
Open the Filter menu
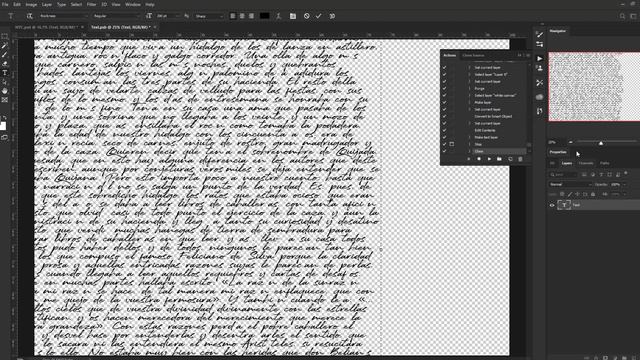click(91, 4)
